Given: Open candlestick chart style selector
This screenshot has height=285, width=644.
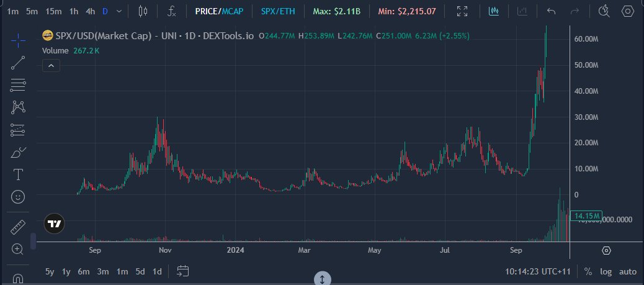Looking at the screenshot, I should click(143, 11).
